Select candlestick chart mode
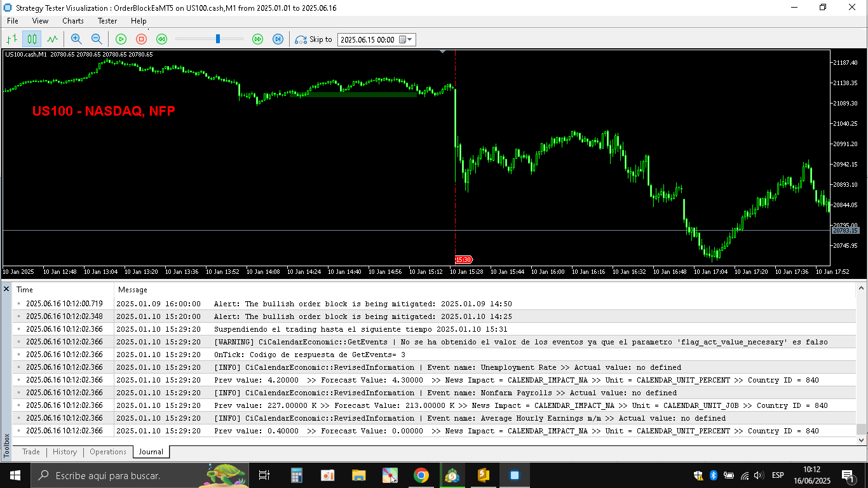 point(32,39)
